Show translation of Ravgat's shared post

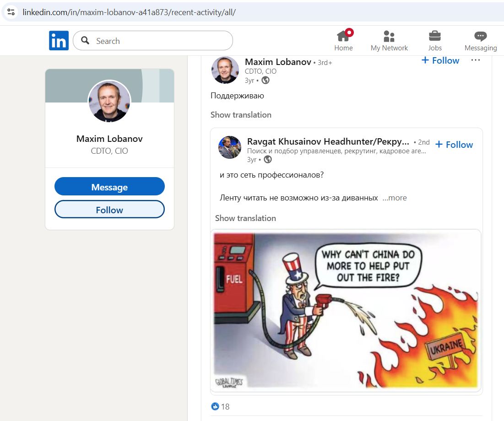(x=245, y=218)
